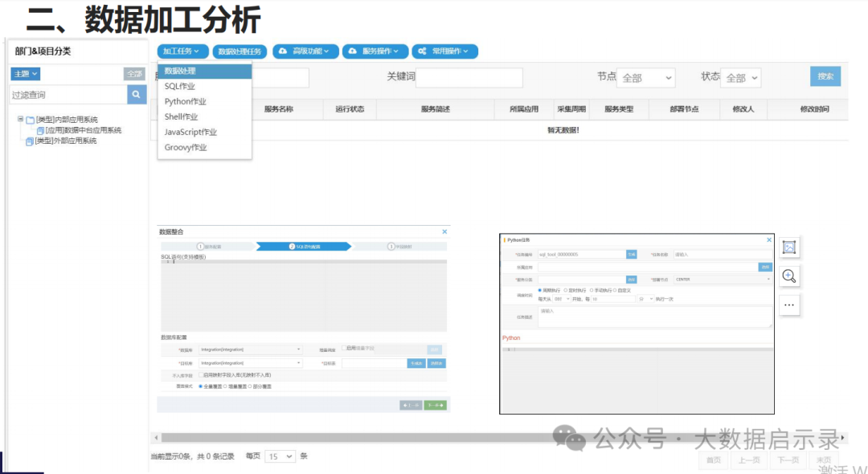The height and width of the screenshot is (474, 868).
Task: Select 数据处理 in the dropdown menu
Action: [x=204, y=71]
